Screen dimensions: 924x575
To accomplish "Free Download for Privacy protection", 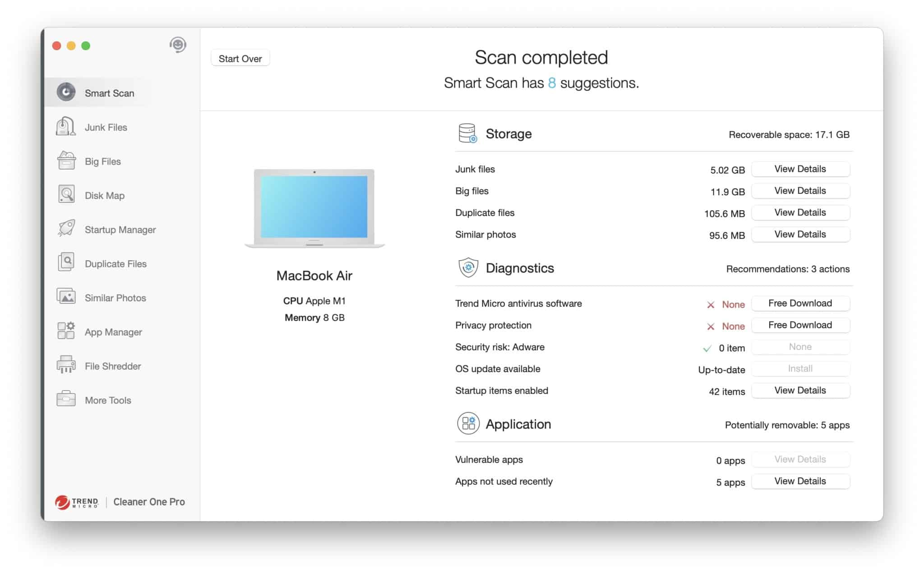I will point(800,325).
